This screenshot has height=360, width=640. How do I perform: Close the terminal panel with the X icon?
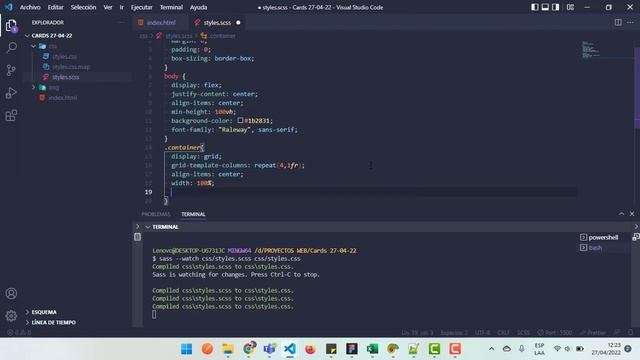(x=632, y=213)
